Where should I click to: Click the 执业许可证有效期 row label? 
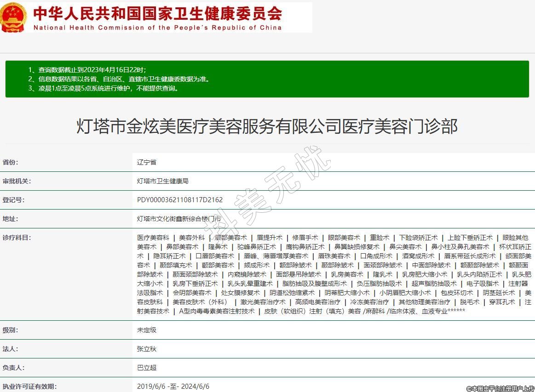tap(30, 386)
